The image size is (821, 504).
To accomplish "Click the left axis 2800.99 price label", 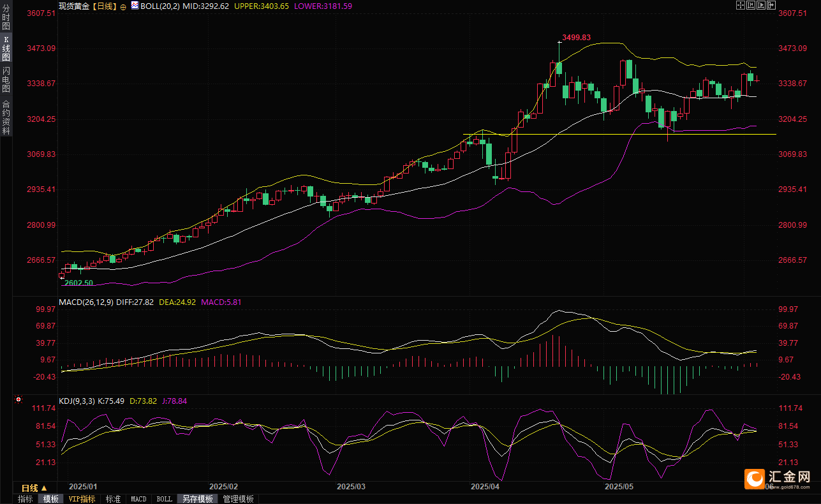I will 42,225.
